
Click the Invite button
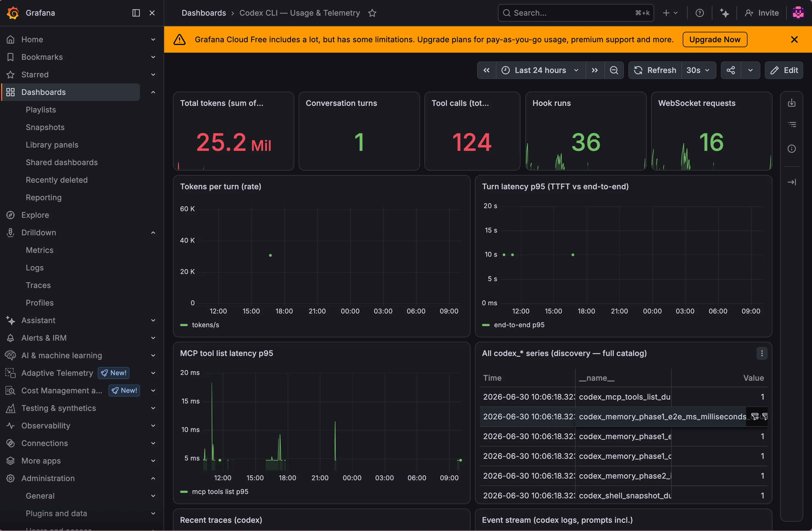tap(762, 13)
